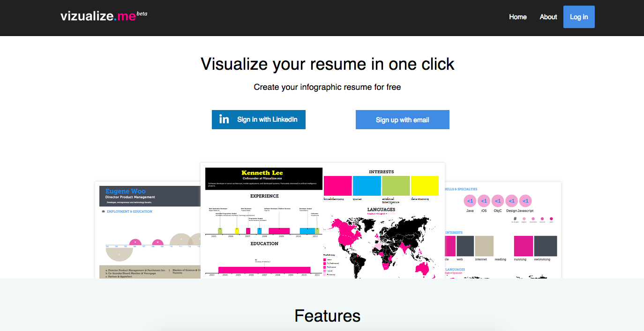
Task: Click the Javascript skill circle
Action: click(x=525, y=201)
